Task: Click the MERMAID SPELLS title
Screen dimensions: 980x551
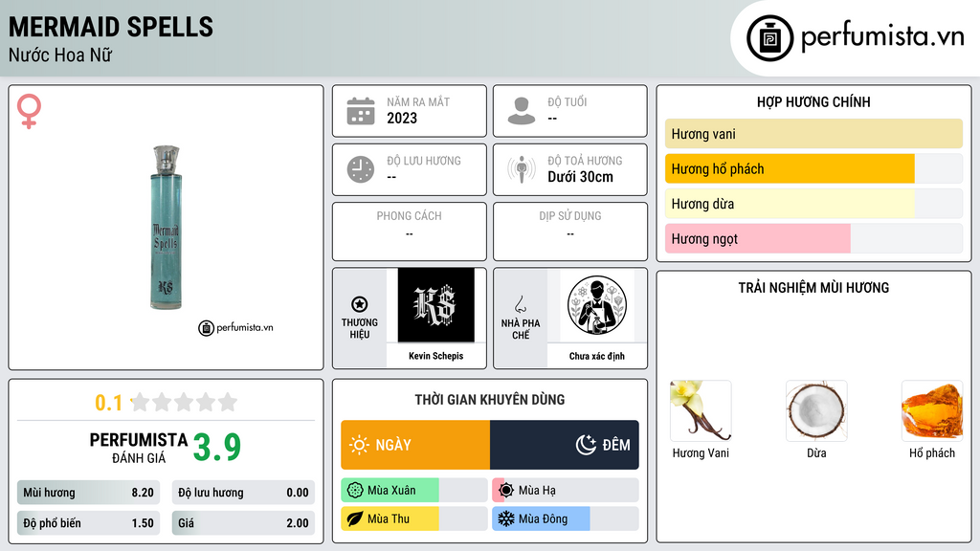Action: [x=111, y=27]
